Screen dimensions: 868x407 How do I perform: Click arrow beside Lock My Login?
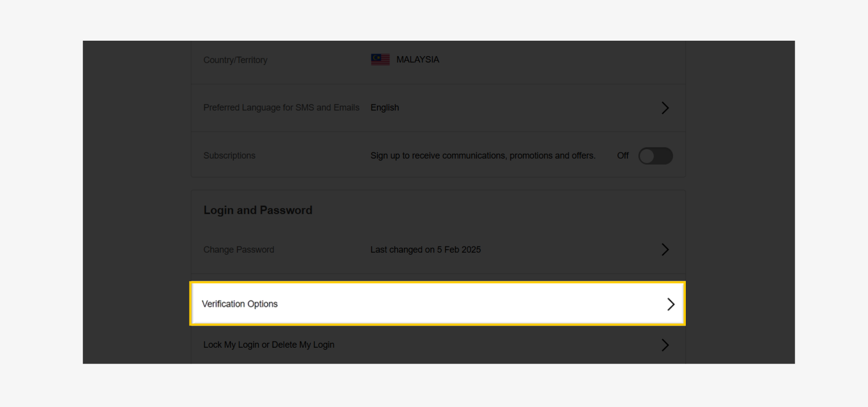(x=665, y=345)
